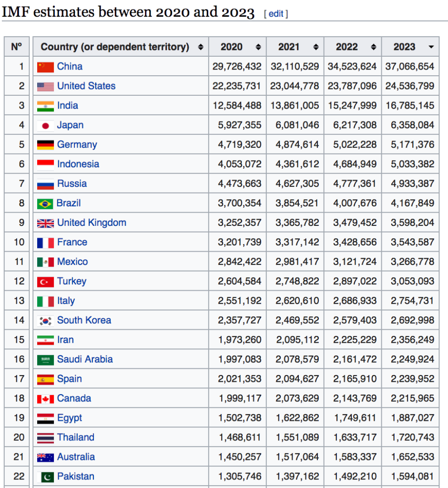
Task: Click the Iran flag icon
Action: (45, 340)
